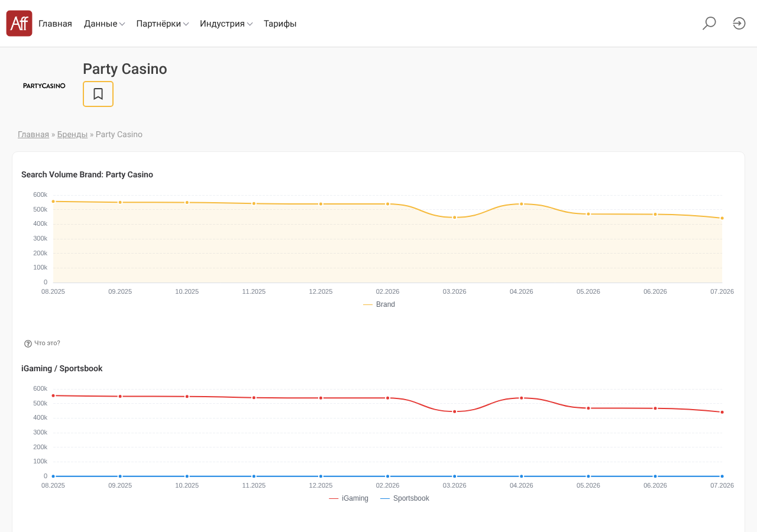Viewport: 757px width, 532px height.
Task: Open the search magnifier icon
Action: click(x=709, y=24)
